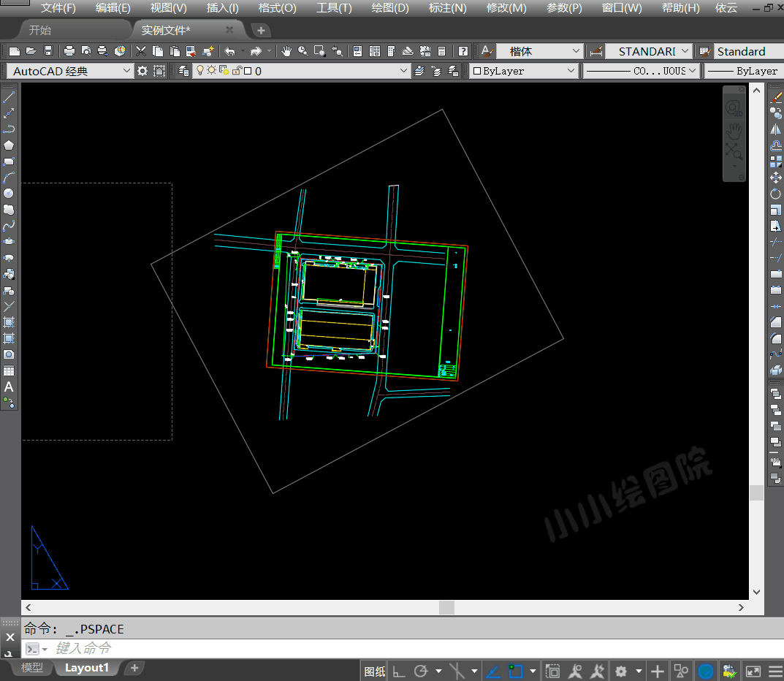This screenshot has width=784, height=681.
Task: Select the Multiline Text A tool
Action: coord(9,387)
